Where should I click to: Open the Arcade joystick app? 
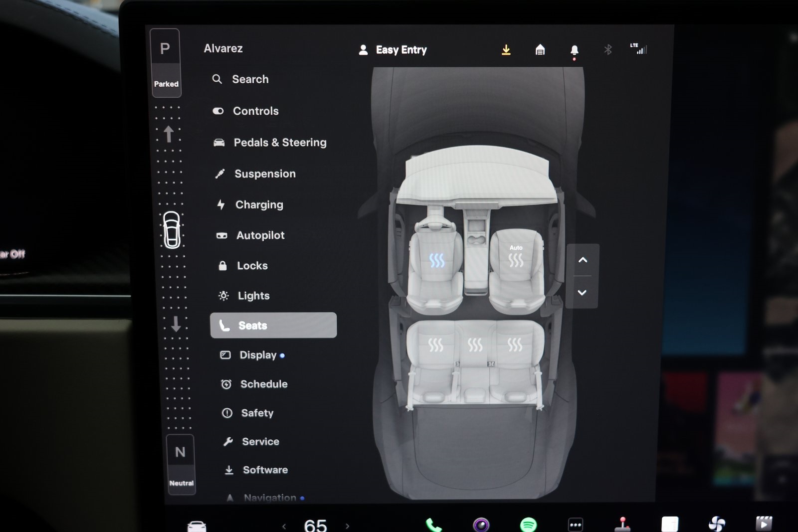(622, 524)
